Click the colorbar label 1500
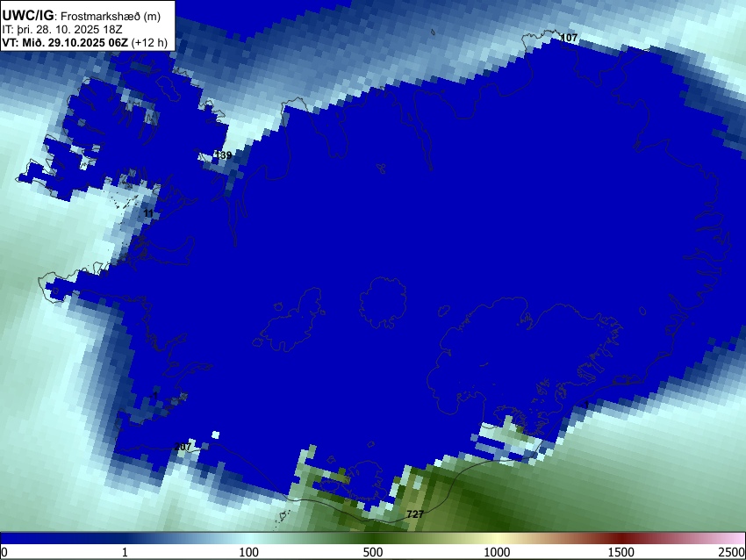This screenshot has height=560, width=746. pos(621,552)
